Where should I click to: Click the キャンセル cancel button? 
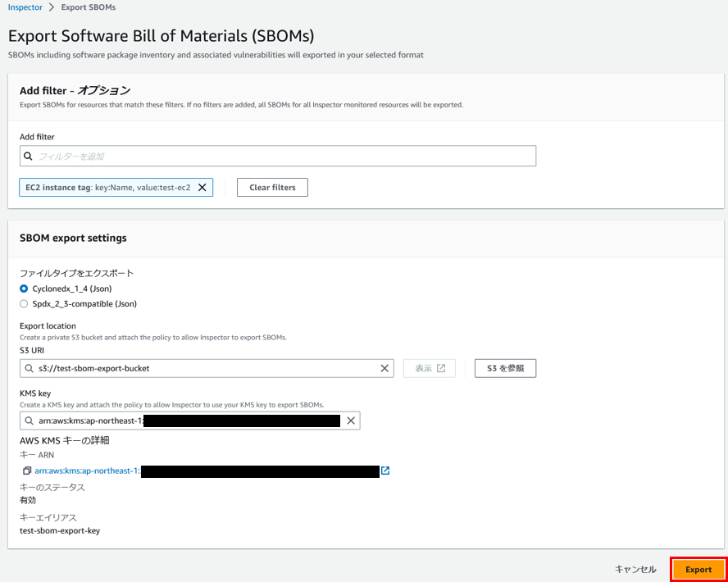point(635,570)
